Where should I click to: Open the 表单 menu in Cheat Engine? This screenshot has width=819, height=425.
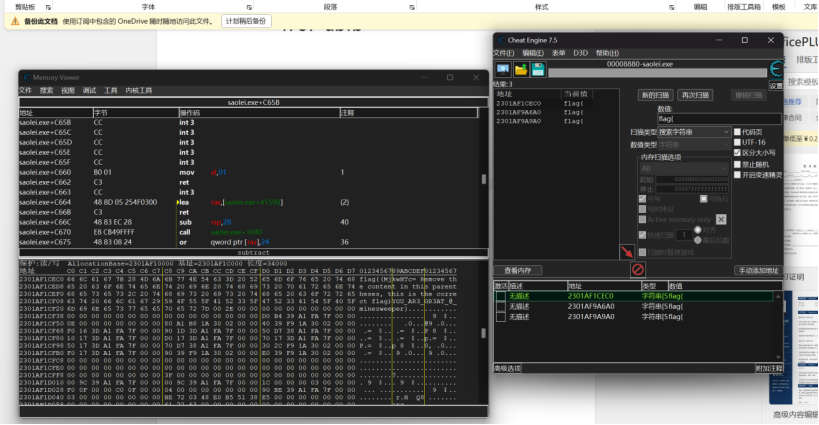point(559,53)
